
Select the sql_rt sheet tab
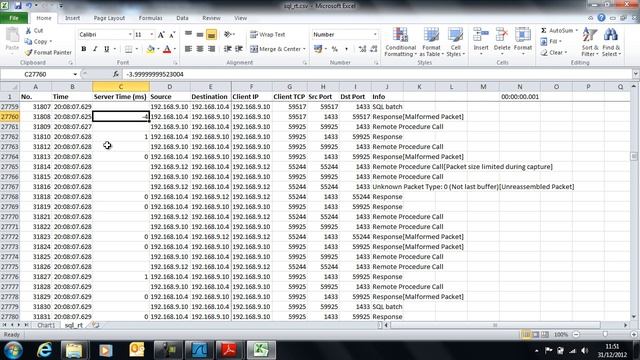coord(74,325)
